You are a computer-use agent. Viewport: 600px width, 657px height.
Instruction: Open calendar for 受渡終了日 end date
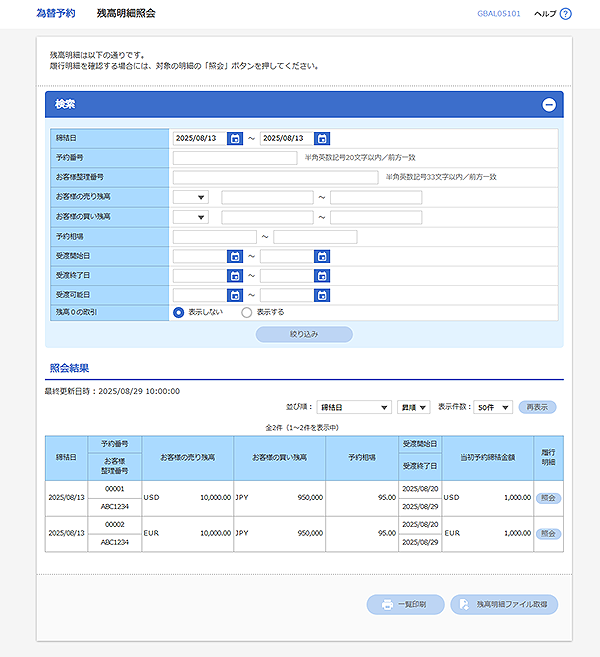coord(322,276)
